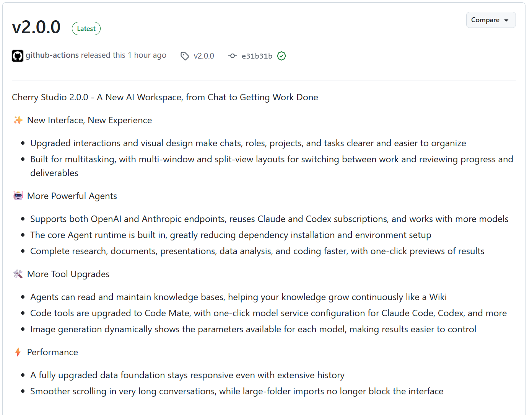Viewport: 532px width, 415px height.
Task: Select the "Cherry Studio 2.0.0" summary line
Action: 165,97
